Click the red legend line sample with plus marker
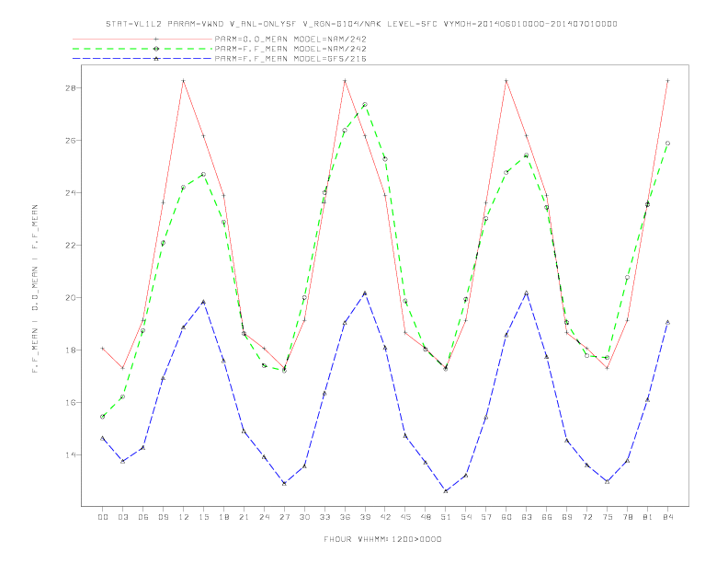 coord(142,39)
